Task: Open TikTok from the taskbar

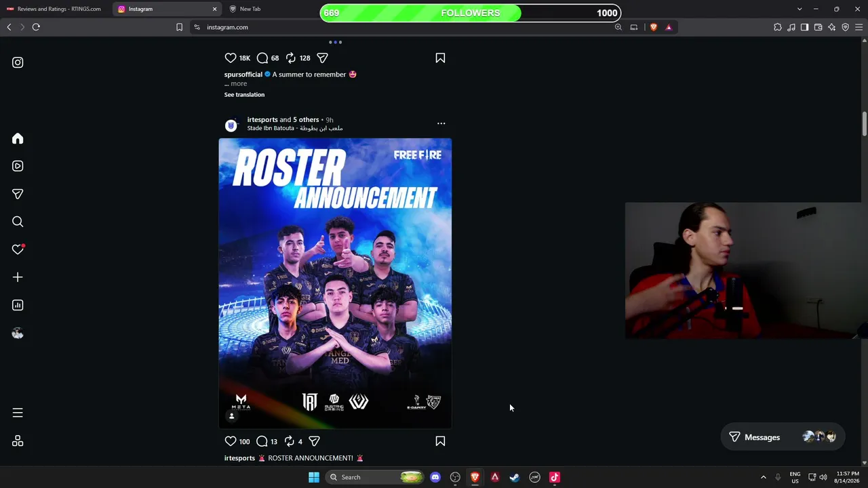Action: click(x=555, y=477)
